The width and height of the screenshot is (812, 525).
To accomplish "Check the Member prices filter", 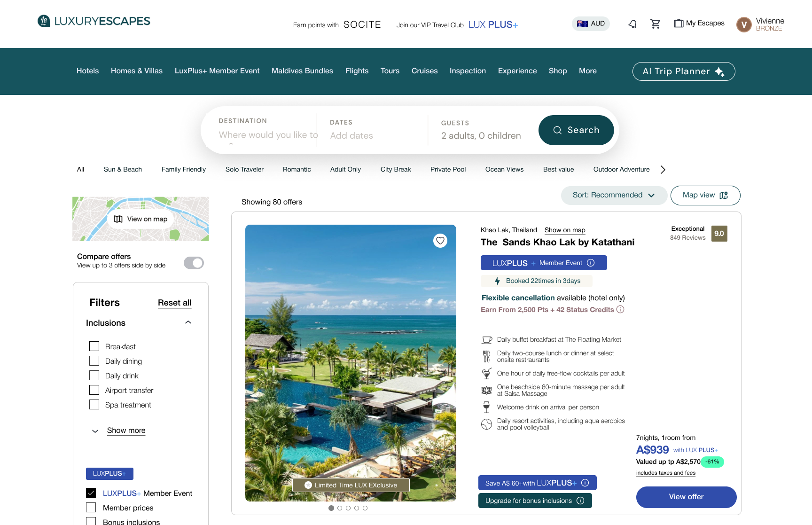I will pyautogui.click(x=91, y=508).
